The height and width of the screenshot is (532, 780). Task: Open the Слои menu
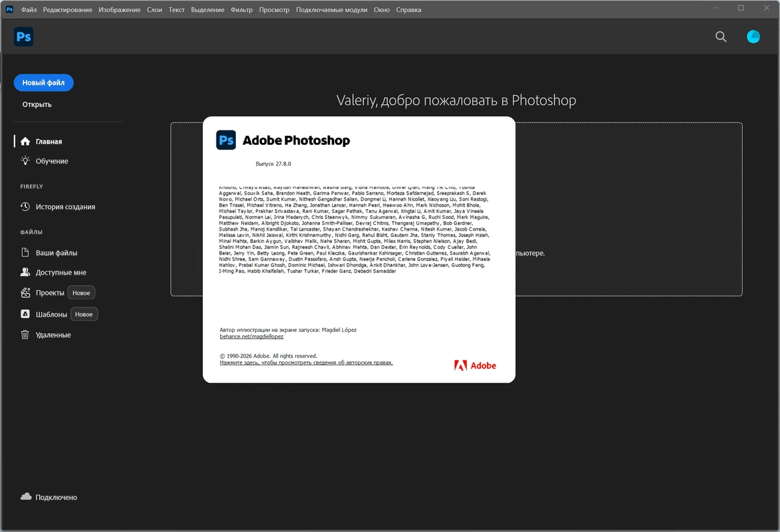click(155, 10)
